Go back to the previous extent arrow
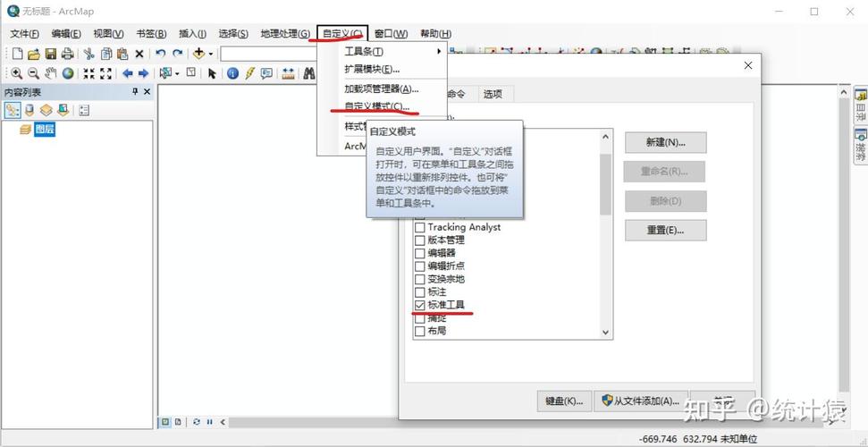This screenshot has width=868, height=447. point(127,73)
